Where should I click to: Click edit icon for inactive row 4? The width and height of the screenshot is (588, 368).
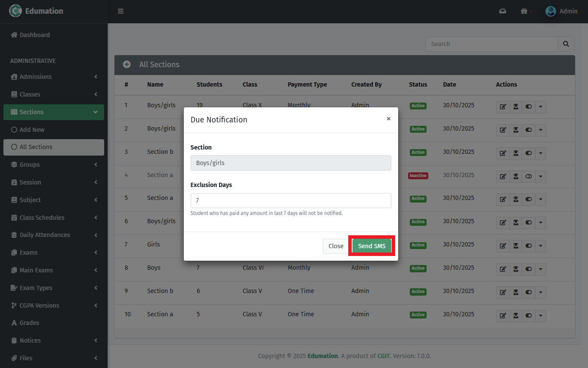pos(503,177)
